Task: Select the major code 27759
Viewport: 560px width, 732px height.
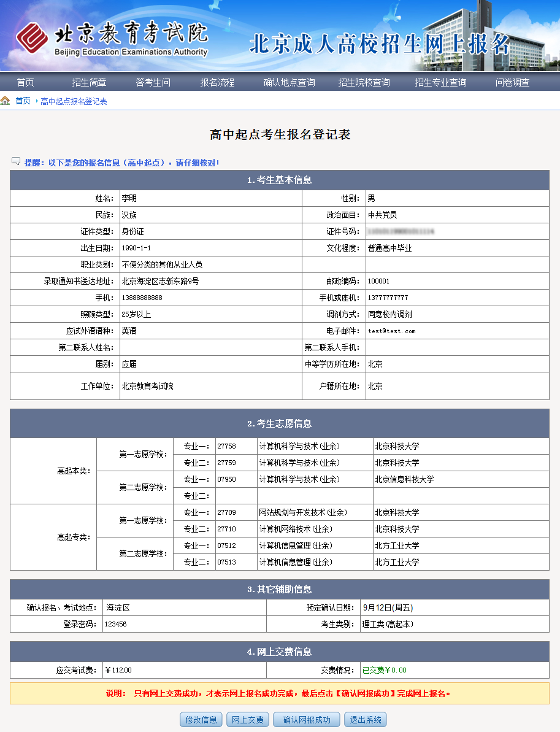Action: click(x=226, y=463)
